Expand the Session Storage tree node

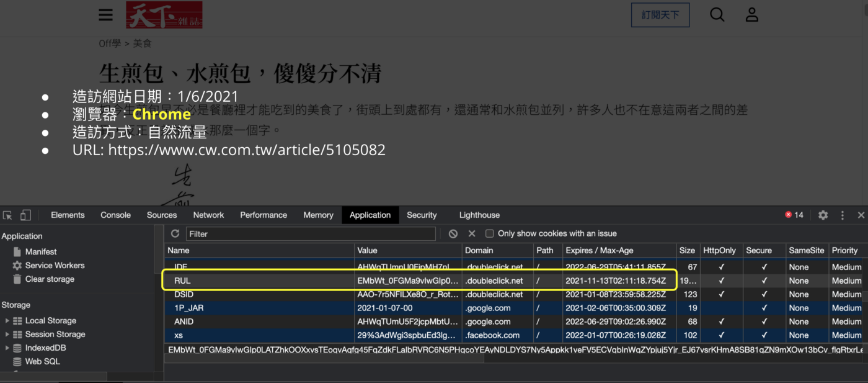point(7,335)
